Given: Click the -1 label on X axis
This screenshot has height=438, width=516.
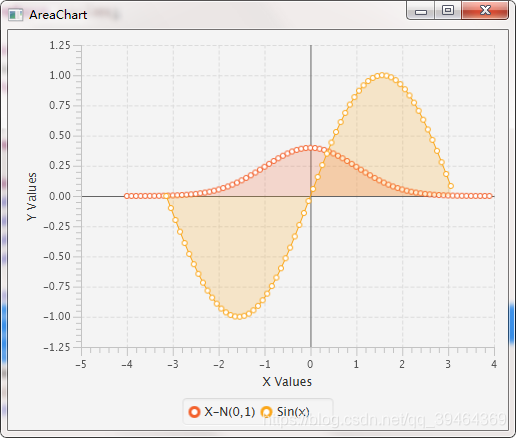Looking at the screenshot, I should click(x=265, y=364).
